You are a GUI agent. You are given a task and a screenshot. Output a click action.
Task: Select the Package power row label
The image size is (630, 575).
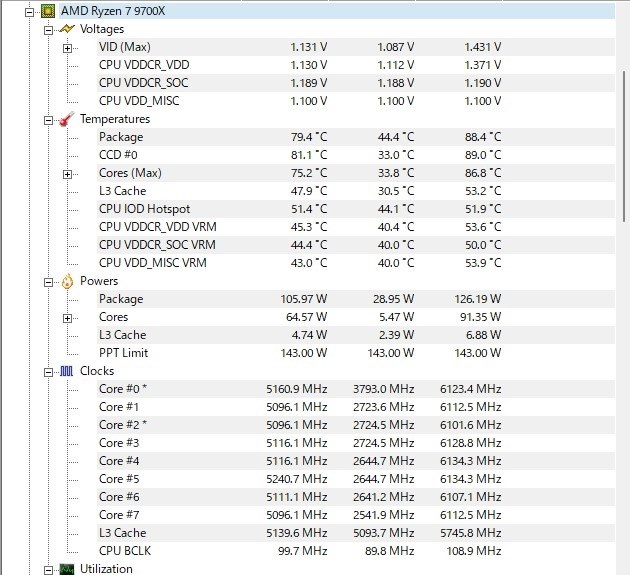(x=121, y=299)
